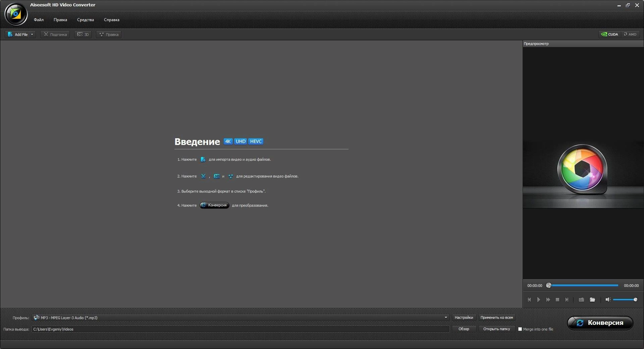Toggle CUDA acceleration
Viewport: 644px width, 349px height.
[x=610, y=34]
